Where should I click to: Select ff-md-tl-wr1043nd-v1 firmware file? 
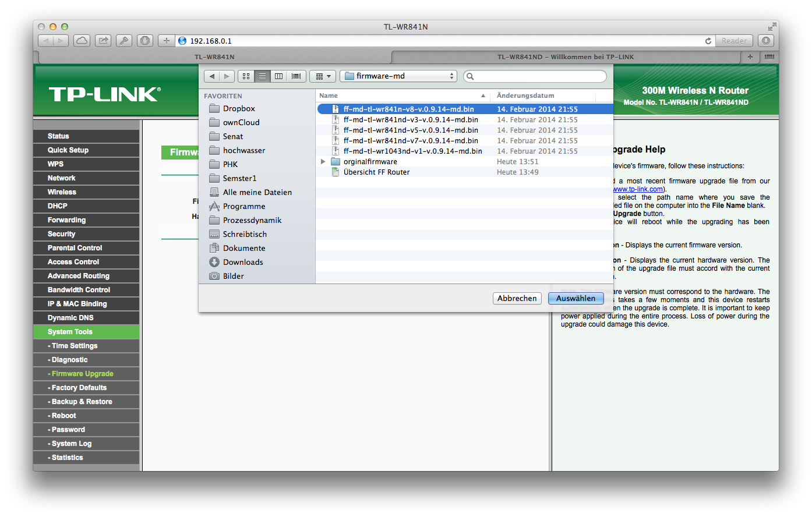(465, 151)
